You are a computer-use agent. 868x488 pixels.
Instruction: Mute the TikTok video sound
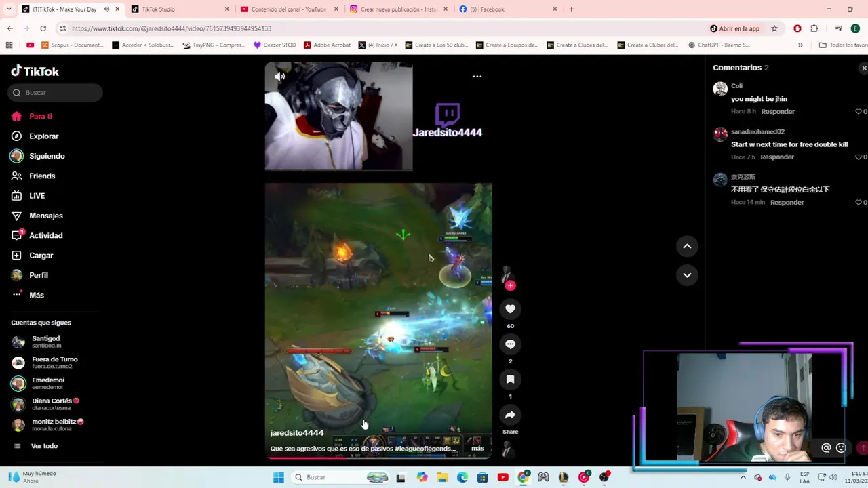tap(279, 77)
